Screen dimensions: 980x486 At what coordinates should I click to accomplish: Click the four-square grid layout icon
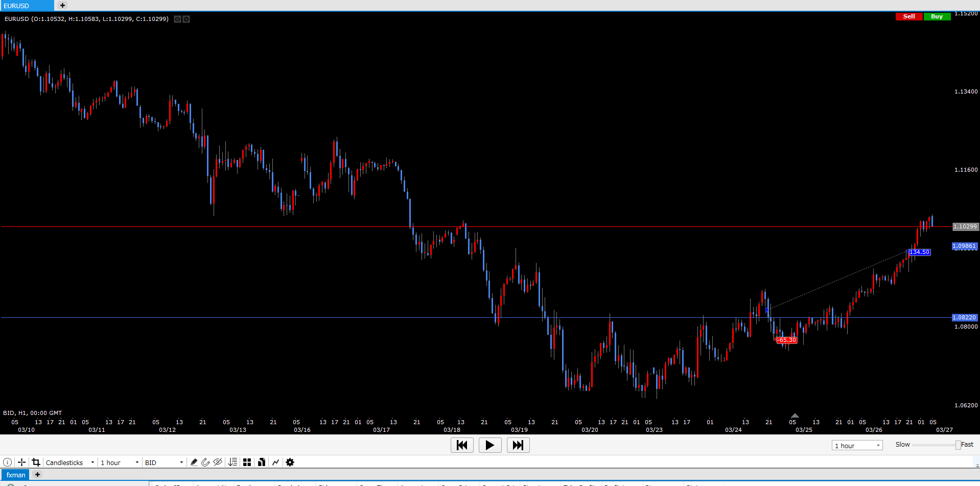coord(247,462)
